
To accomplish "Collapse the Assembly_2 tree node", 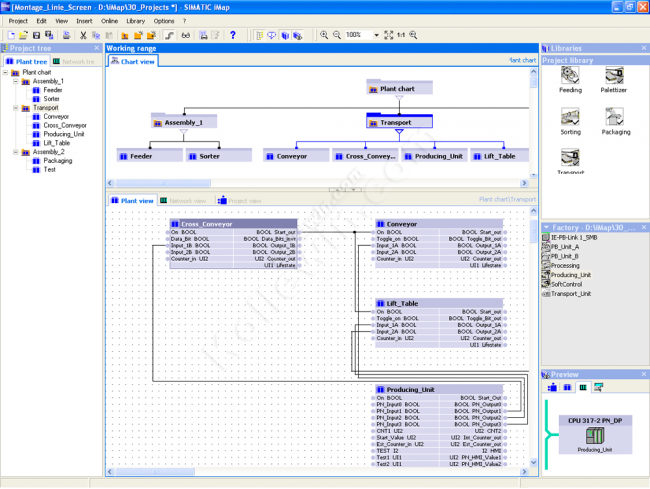I will (15, 152).
